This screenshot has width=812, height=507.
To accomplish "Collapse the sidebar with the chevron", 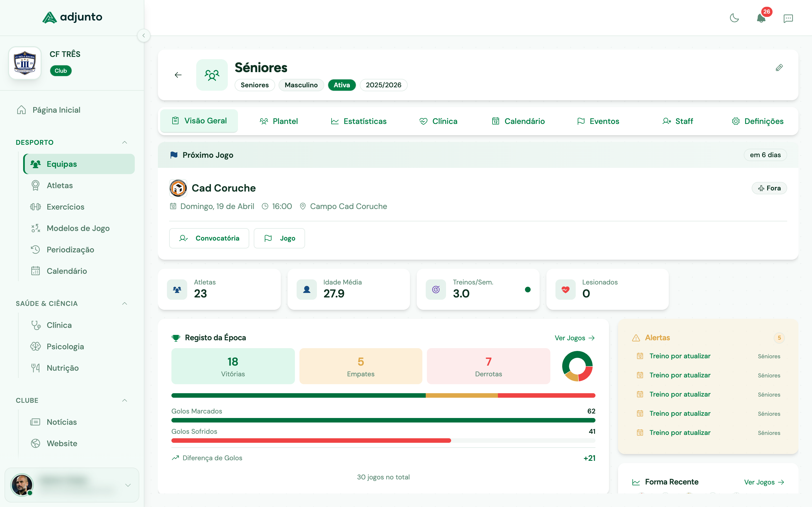I will click(x=144, y=35).
